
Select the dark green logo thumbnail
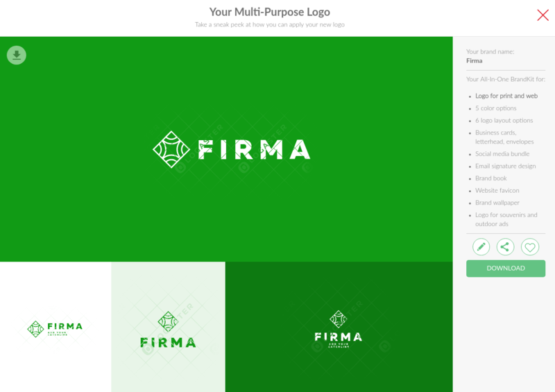[339, 327]
